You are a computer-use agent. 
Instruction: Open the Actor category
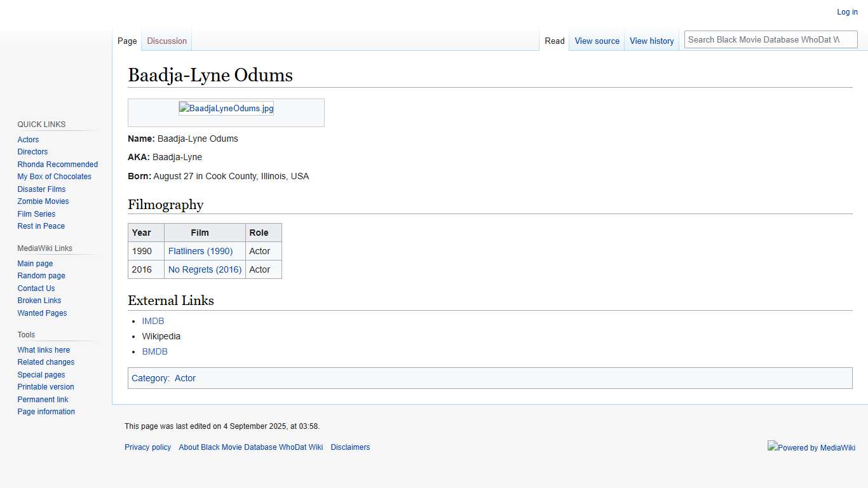[185, 378]
